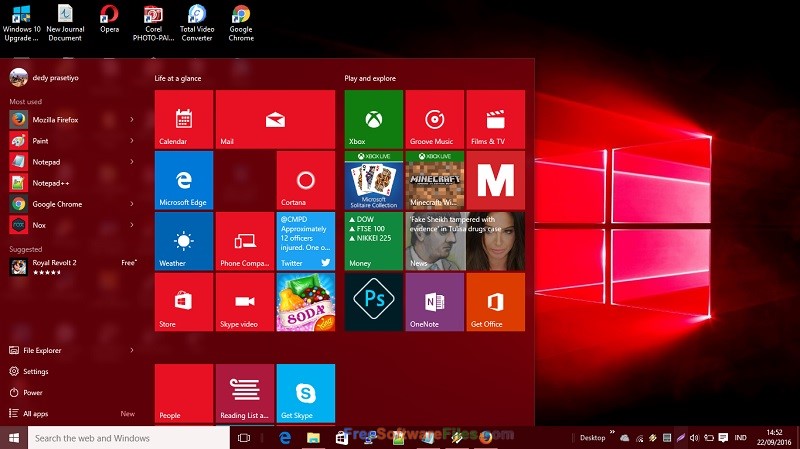The height and width of the screenshot is (449, 800).
Task: Open the People tile
Action: [x=184, y=393]
